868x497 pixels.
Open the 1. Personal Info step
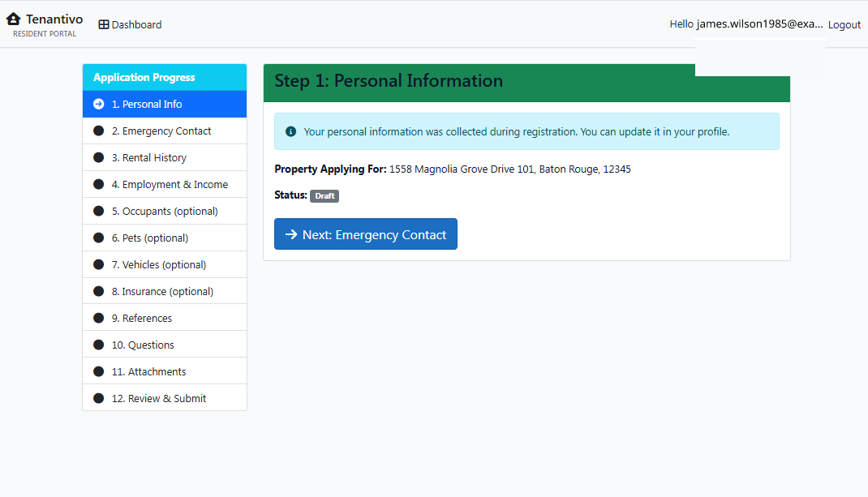165,104
